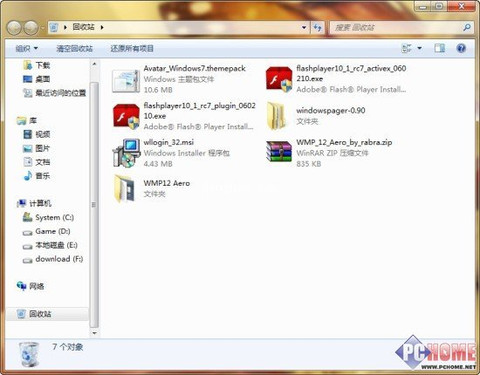Click the file name wllogin_32.msi
The width and height of the screenshot is (480, 375).
point(168,142)
